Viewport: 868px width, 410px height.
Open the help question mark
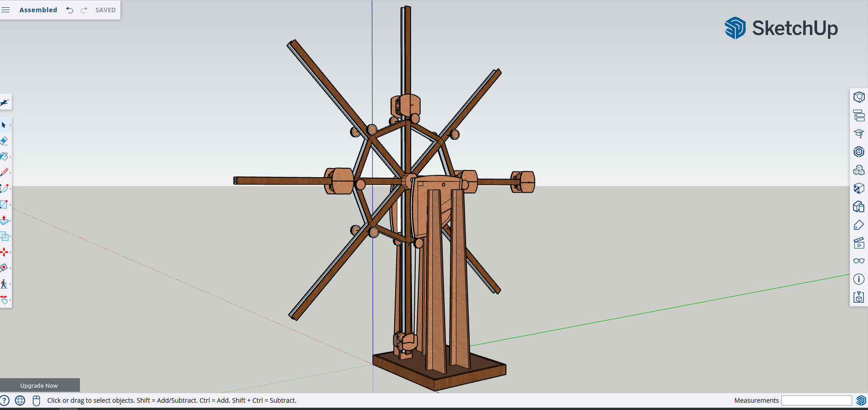pos(5,400)
